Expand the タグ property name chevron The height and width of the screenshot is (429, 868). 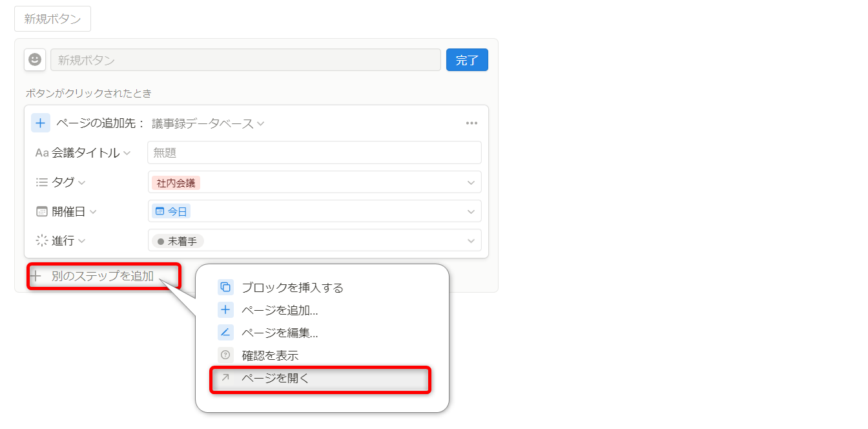(x=82, y=183)
